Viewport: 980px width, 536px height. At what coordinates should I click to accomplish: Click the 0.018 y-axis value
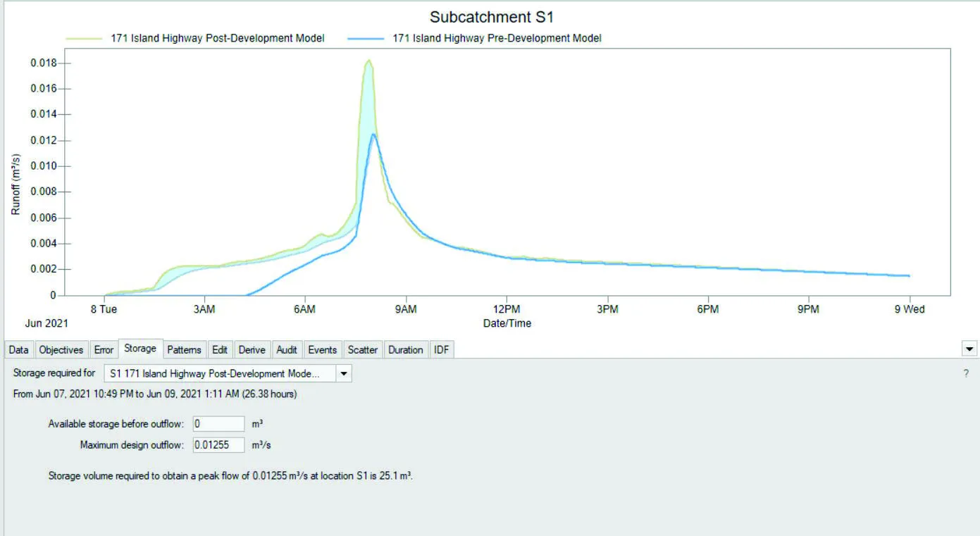pos(42,63)
